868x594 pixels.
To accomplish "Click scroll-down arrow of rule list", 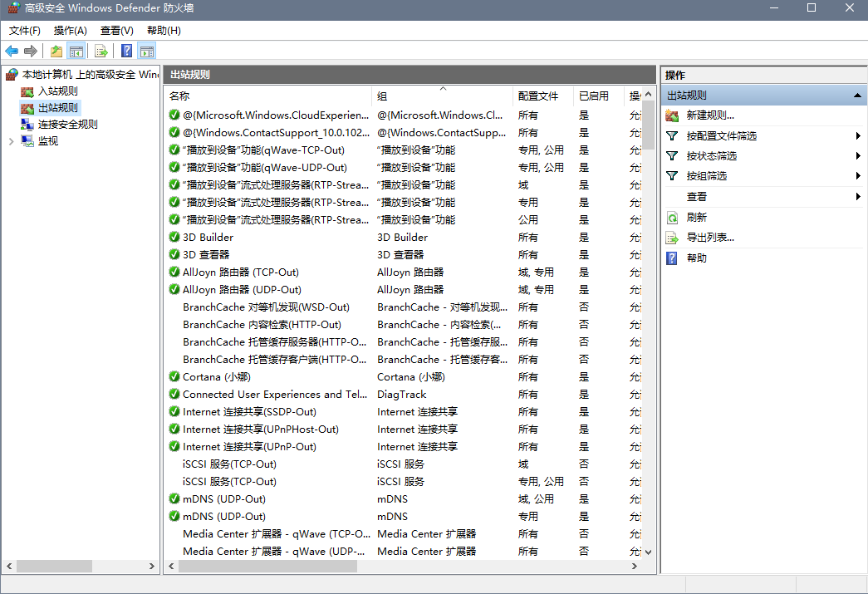I will click(x=649, y=552).
